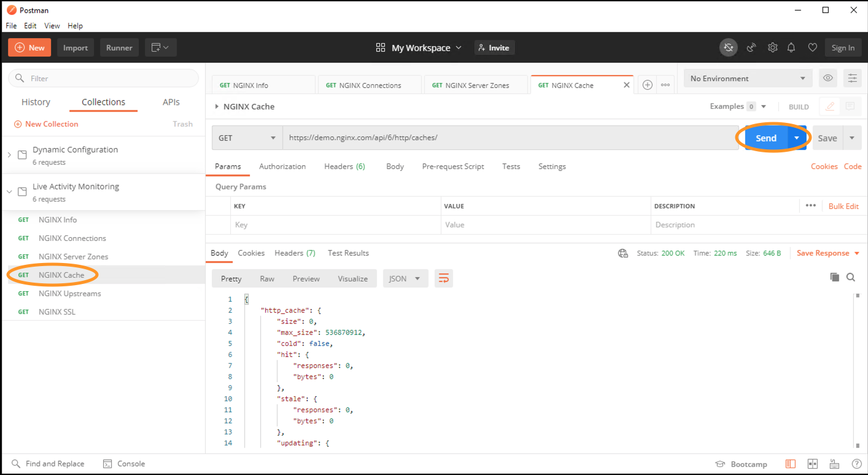Open the Console from the status bar

124,464
